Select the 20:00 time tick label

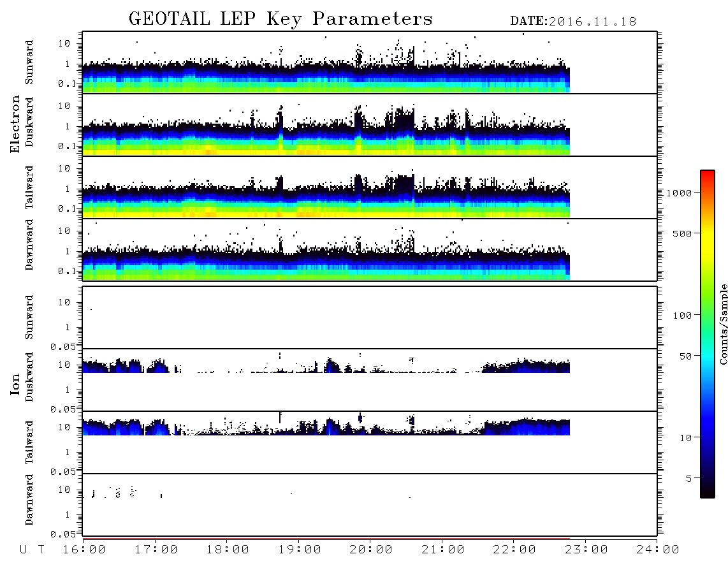tap(372, 550)
